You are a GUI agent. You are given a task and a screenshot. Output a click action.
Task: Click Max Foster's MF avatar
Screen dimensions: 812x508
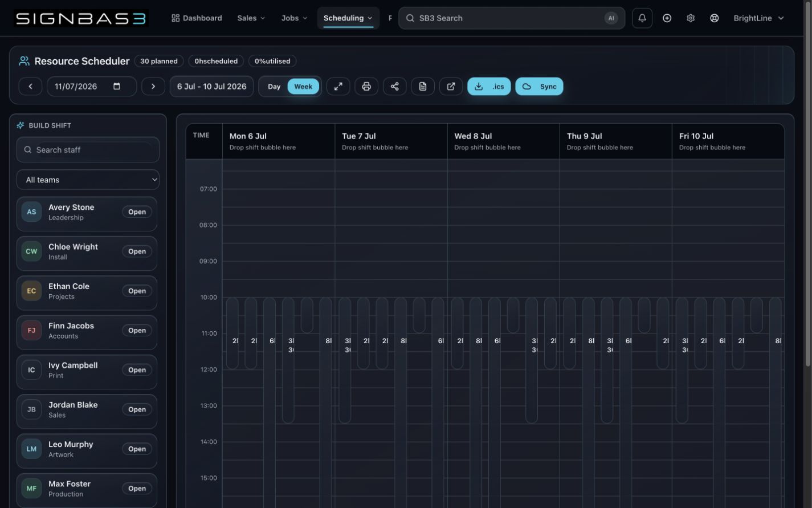click(31, 488)
